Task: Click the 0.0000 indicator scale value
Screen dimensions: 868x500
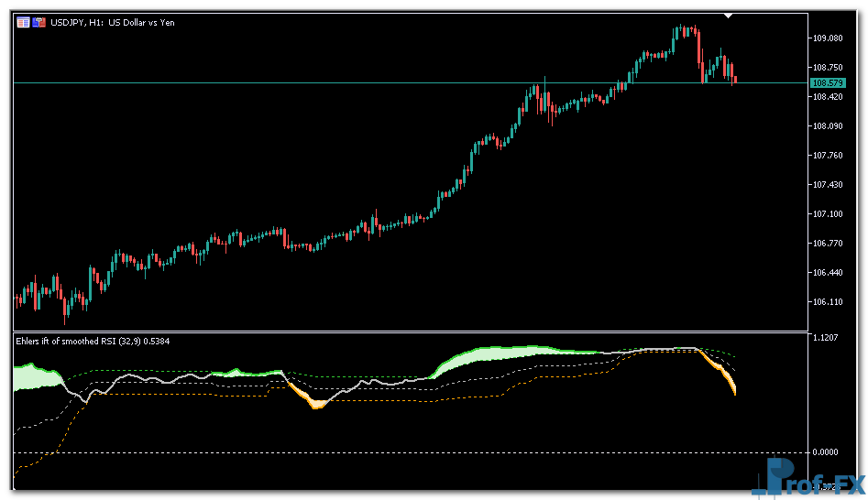Action: (826, 451)
